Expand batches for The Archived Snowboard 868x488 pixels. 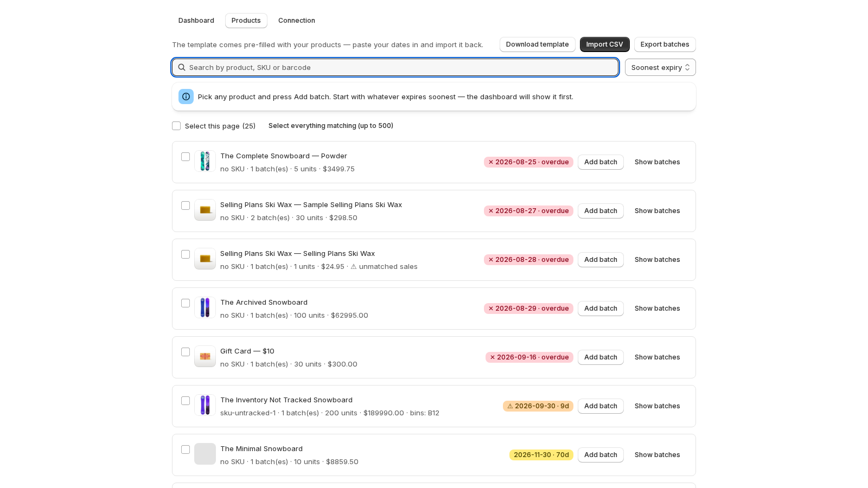(657, 309)
